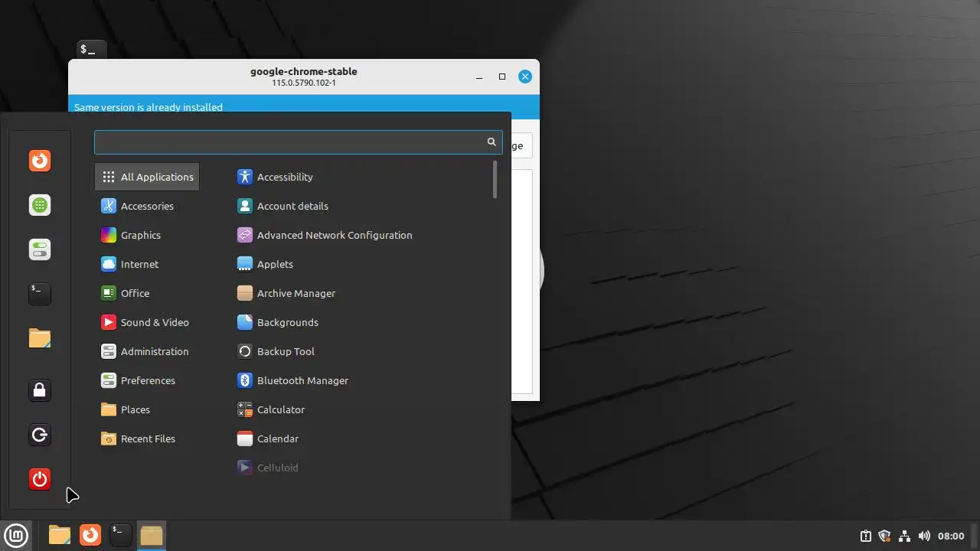Select the Sound & Video category
This screenshot has width=980, height=551.
click(147, 322)
